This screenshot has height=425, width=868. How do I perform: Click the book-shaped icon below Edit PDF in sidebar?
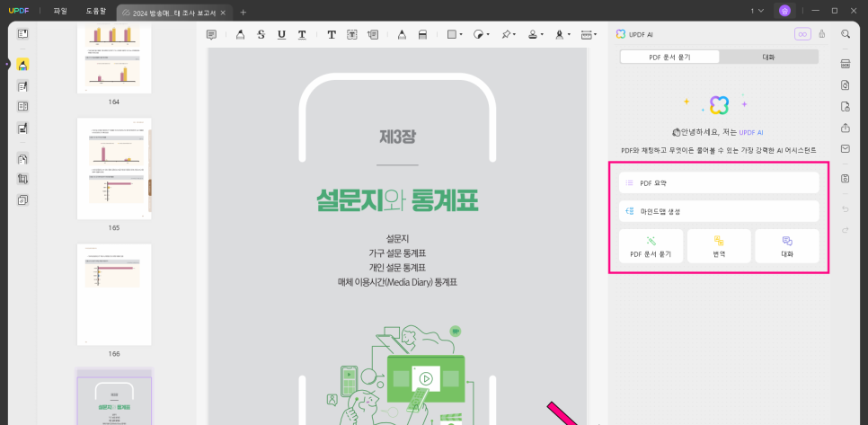point(22,106)
